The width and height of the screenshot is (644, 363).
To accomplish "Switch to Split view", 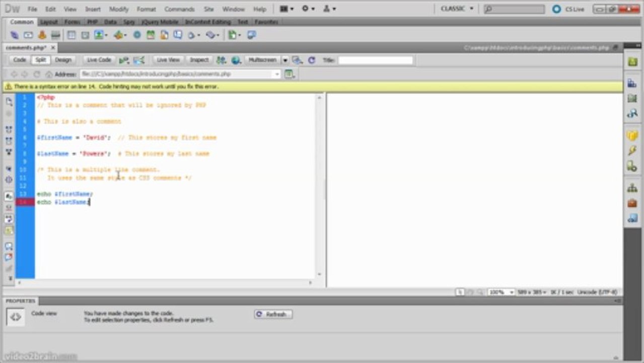I will point(41,60).
